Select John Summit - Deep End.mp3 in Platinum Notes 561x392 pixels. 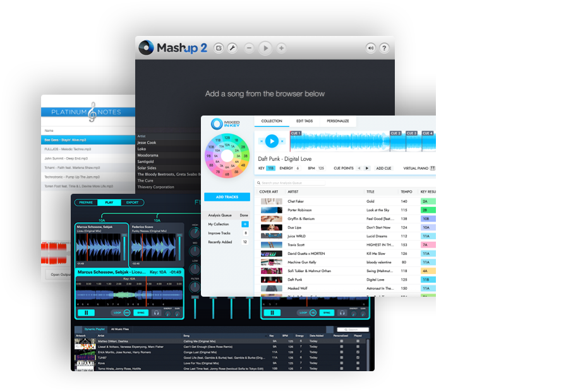[x=88, y=158]
